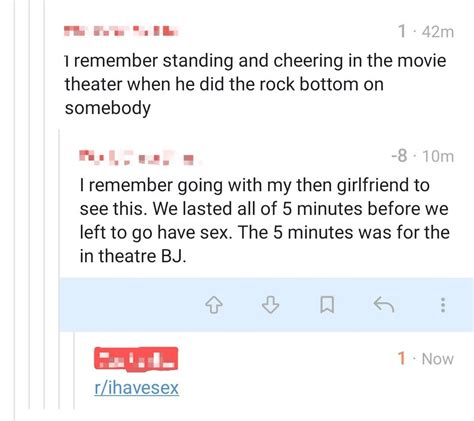Collapse the rock bottom comment text
474x421 pixels.
point(255,84)
